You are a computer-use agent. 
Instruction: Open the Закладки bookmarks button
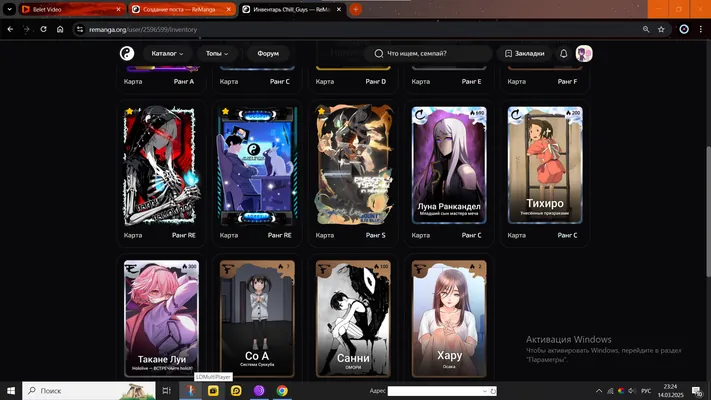[525, 54]
